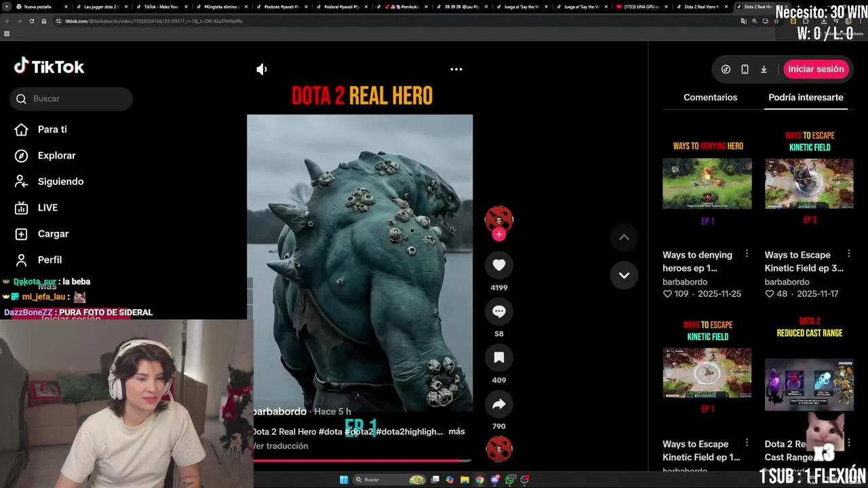Open Copilot from the taskbar
The image size is (868, 488).
(x=450, y=480)
